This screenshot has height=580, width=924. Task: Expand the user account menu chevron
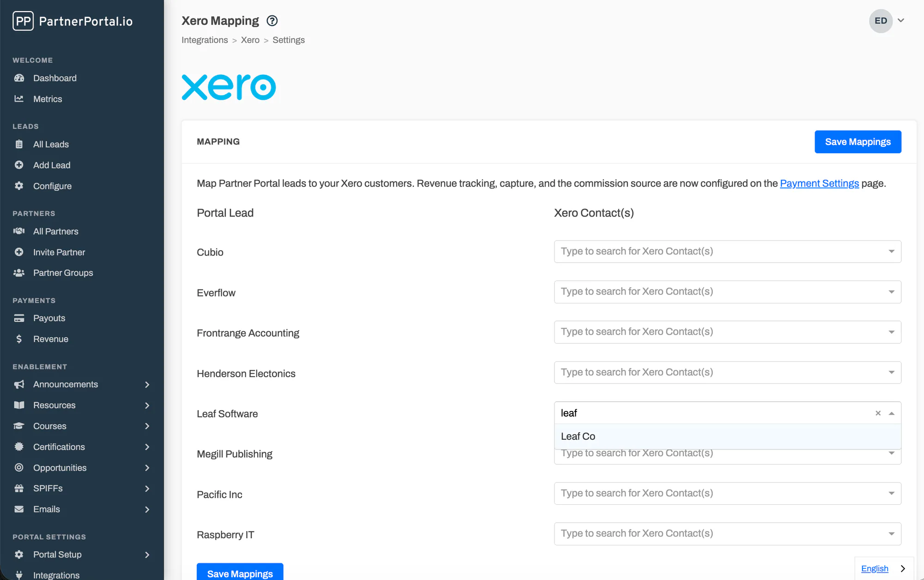[x=901, y=20]
